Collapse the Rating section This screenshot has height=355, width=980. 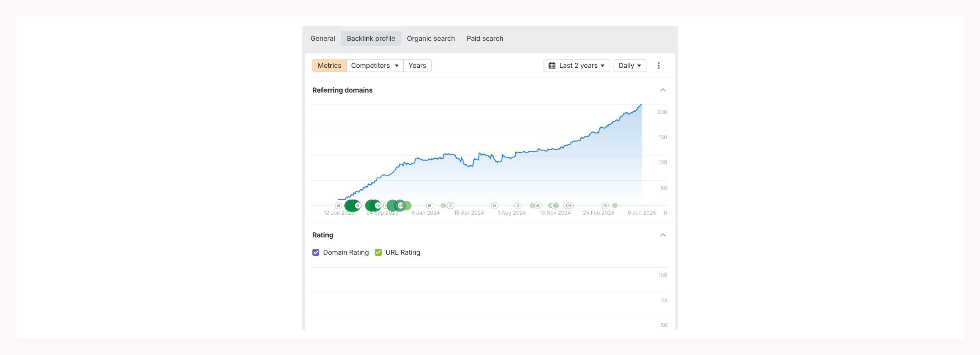click(663, 235)
